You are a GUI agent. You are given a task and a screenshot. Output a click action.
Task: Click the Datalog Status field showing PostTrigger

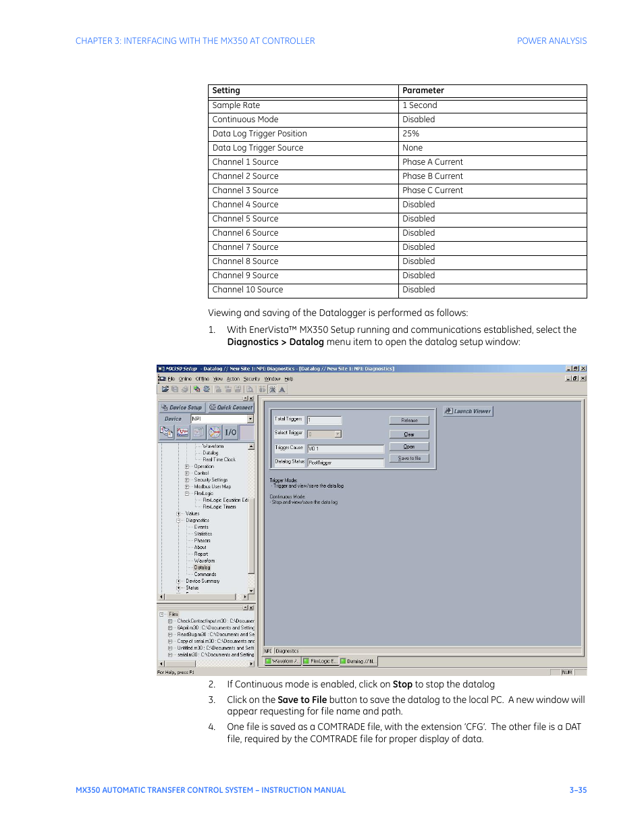click(346, 463)
